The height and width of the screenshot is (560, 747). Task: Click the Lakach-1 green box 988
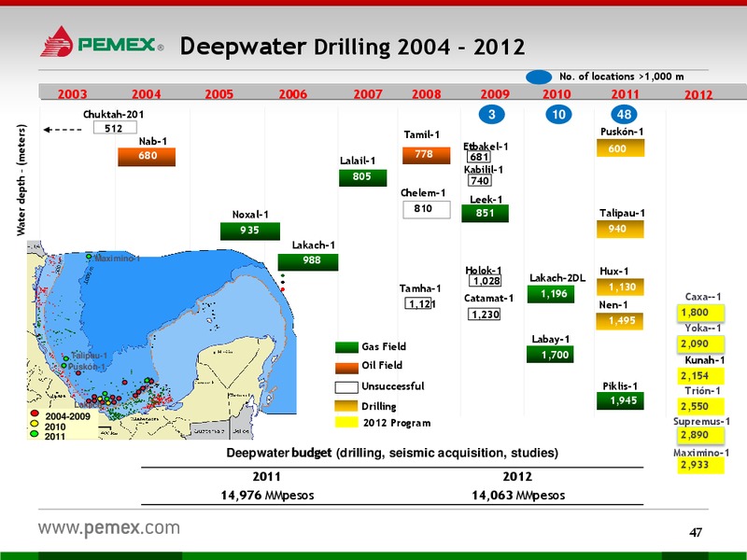point(308,262)
